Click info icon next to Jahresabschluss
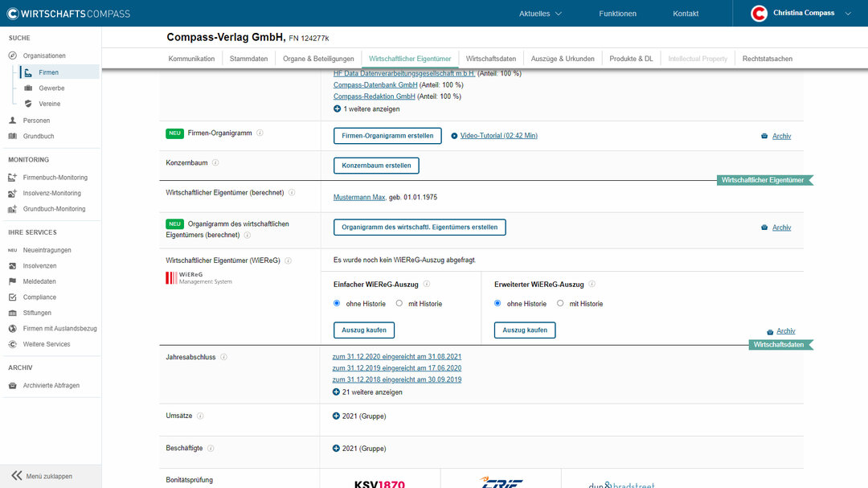 point(223,357)
